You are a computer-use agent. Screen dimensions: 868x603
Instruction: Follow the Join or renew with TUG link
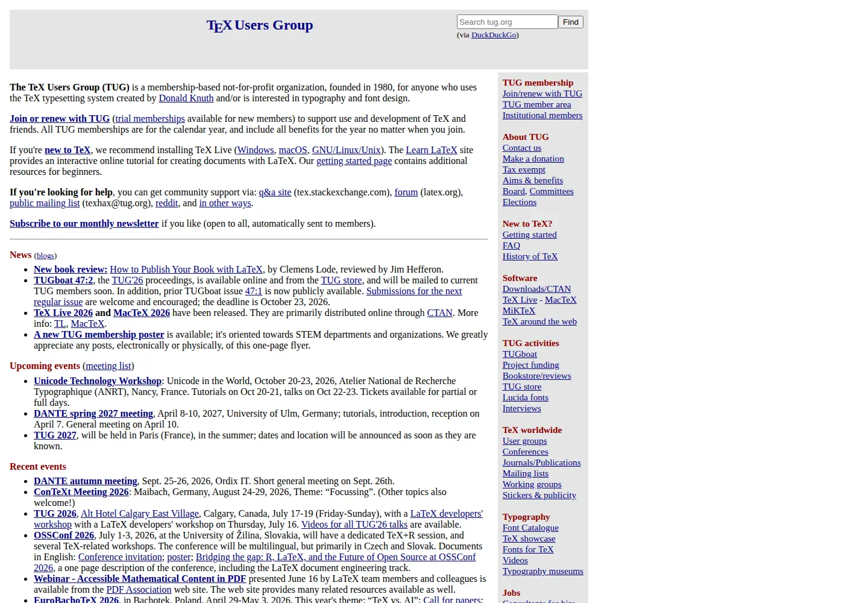60,119
